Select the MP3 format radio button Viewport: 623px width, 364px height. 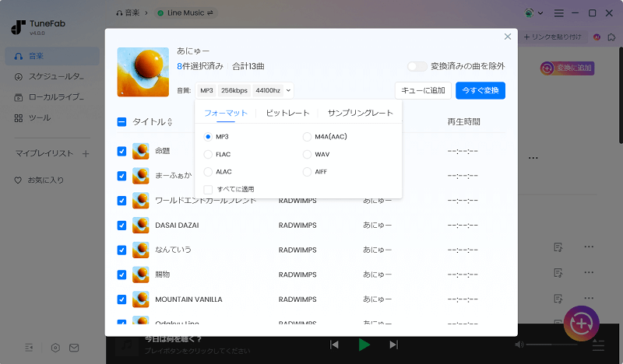click(208, 137)
